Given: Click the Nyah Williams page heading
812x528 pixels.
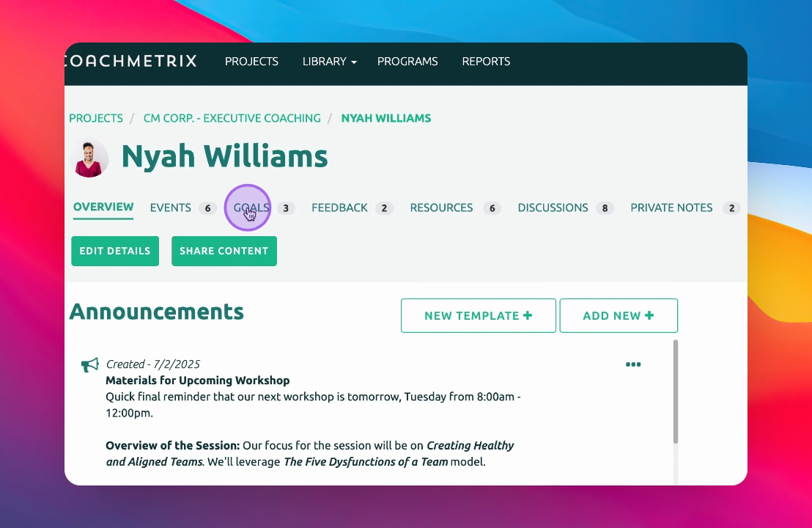Looking at the screenshot, I should [x=224, y=156].
